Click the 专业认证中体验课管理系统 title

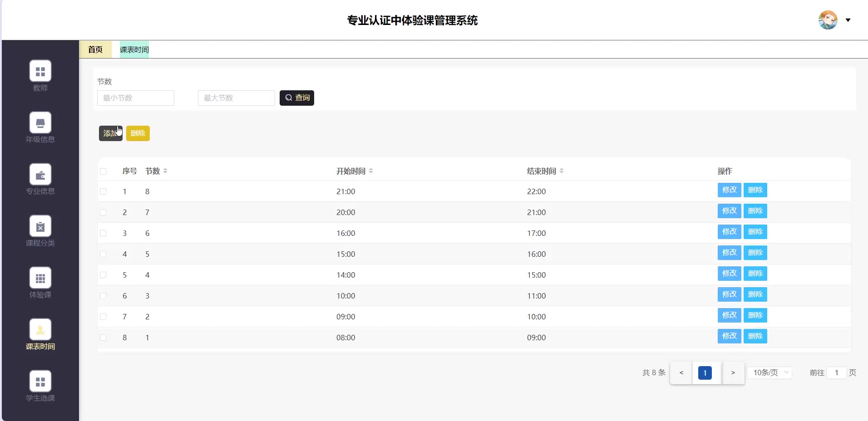click(x=413, y=20)
